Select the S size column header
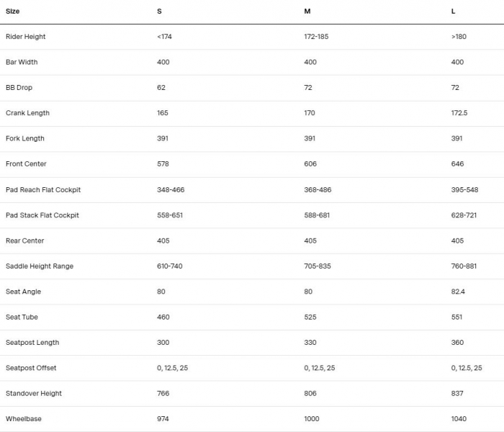Screen dimensions: 504x432 click(x=159, y=12)
